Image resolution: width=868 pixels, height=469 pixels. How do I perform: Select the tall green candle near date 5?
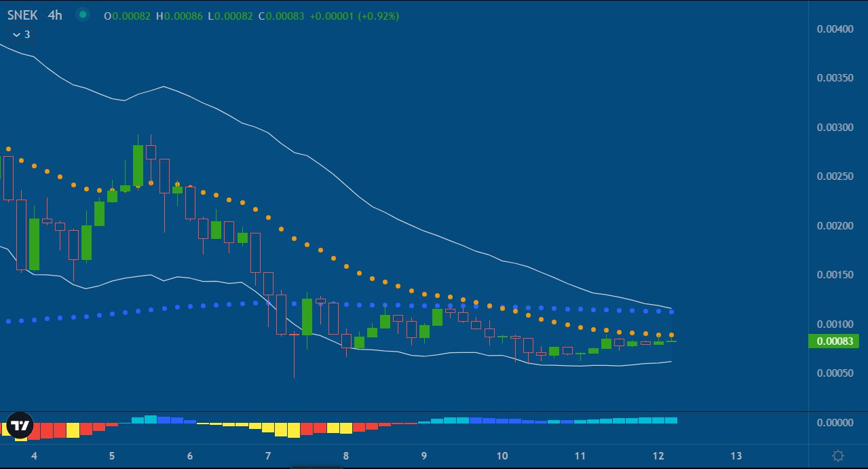click(x=138, y=166)
